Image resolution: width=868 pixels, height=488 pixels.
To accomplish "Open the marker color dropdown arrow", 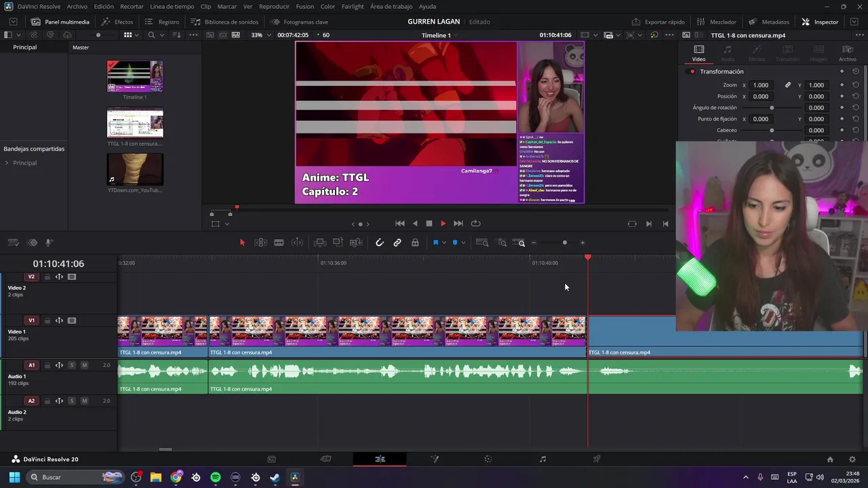I will click(463, 243).
